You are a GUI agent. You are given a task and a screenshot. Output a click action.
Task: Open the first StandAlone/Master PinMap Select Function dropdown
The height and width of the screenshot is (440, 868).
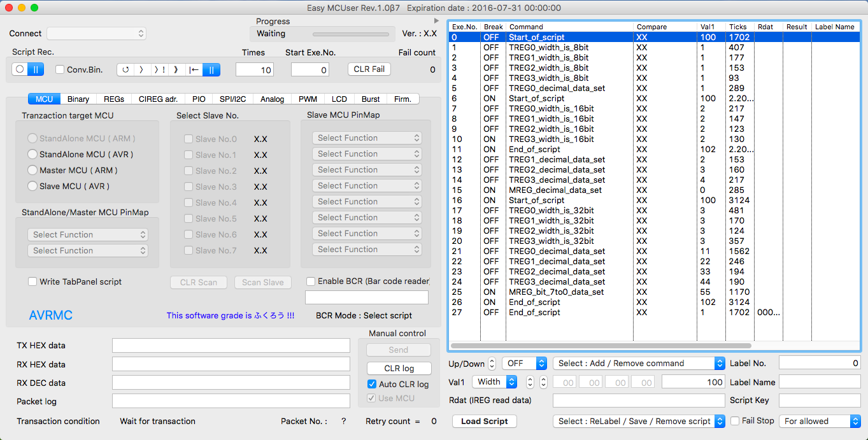coord(88,234)
